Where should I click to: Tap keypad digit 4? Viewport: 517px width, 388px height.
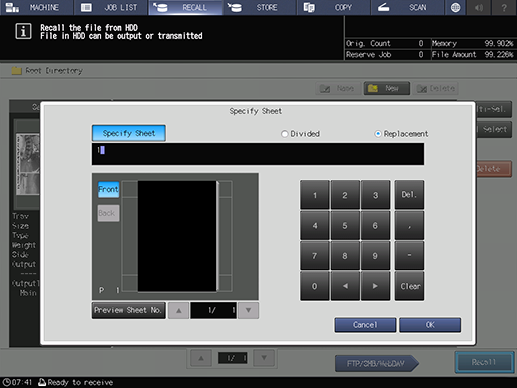(x=315, y=225)
